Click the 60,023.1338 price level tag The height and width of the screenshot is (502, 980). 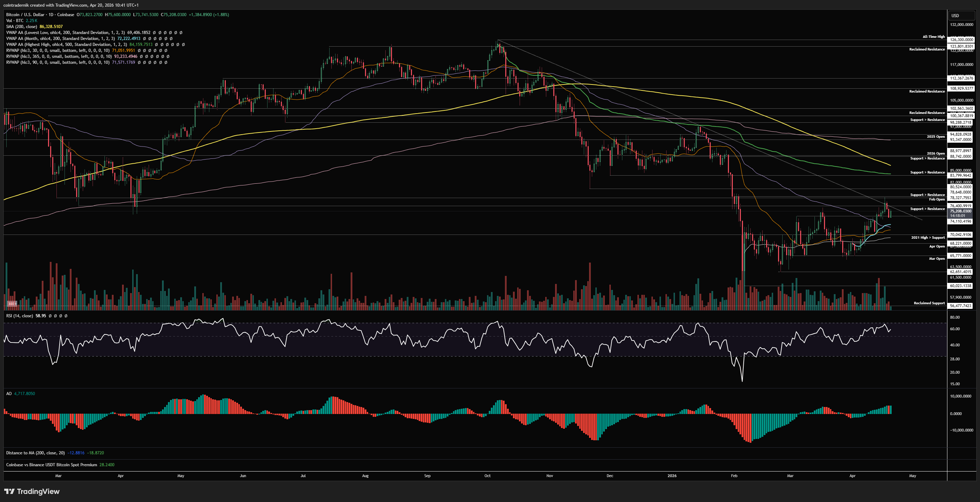pos(960,286)
